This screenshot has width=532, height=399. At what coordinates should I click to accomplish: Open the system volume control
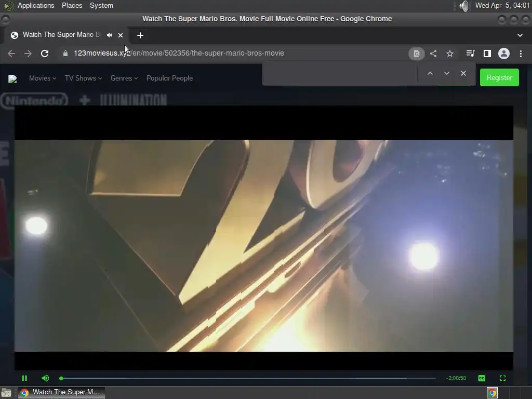pyautogui.click(x=464, y=6)
